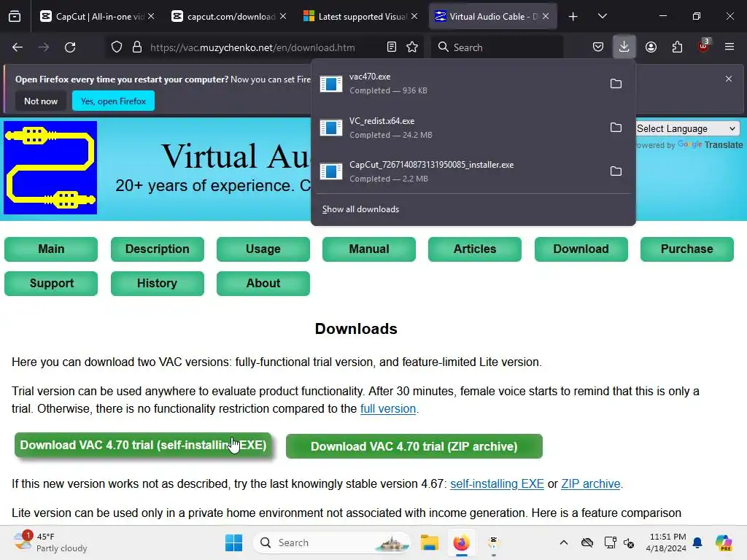
Task: Focus the Firefox Search box
Action: pos(498,47)
